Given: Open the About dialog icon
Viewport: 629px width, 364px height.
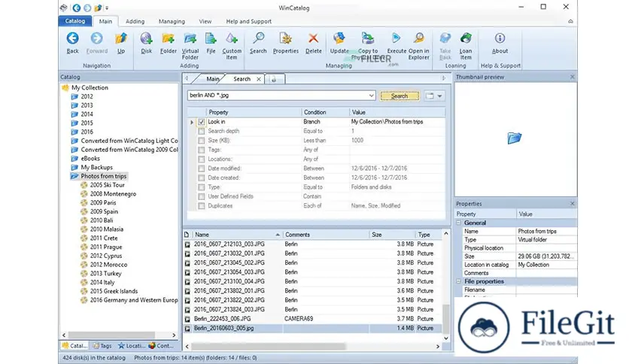Looking at the screenshot, I should pos(500,38).
